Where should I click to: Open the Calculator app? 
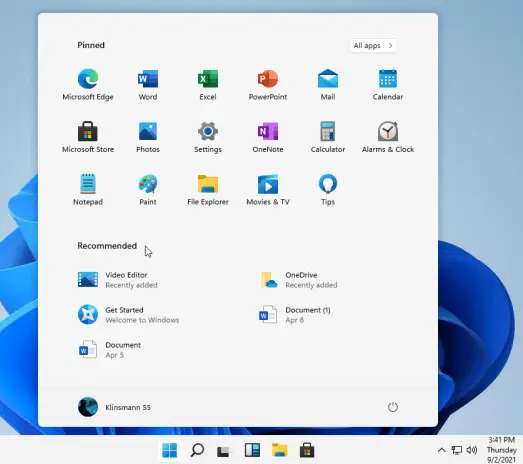pos(328,137)
